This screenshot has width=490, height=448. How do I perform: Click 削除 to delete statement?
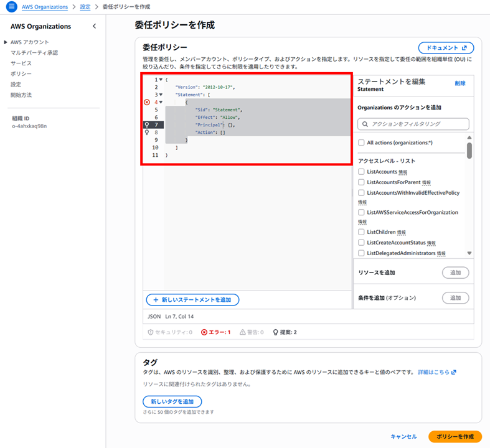pos(460,83)
